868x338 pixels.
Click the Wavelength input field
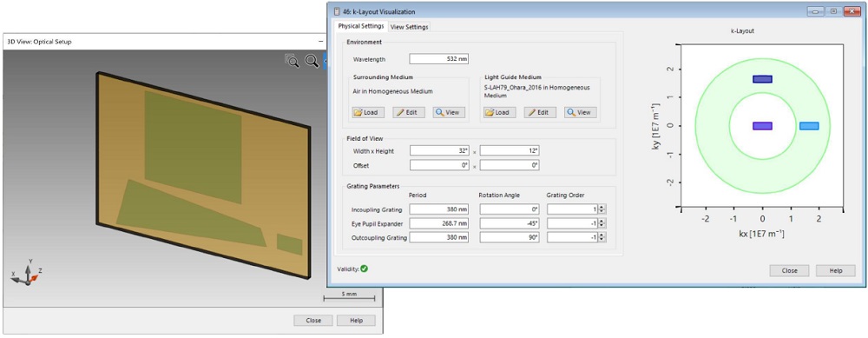pyautogui.click(x=439, y=59)
